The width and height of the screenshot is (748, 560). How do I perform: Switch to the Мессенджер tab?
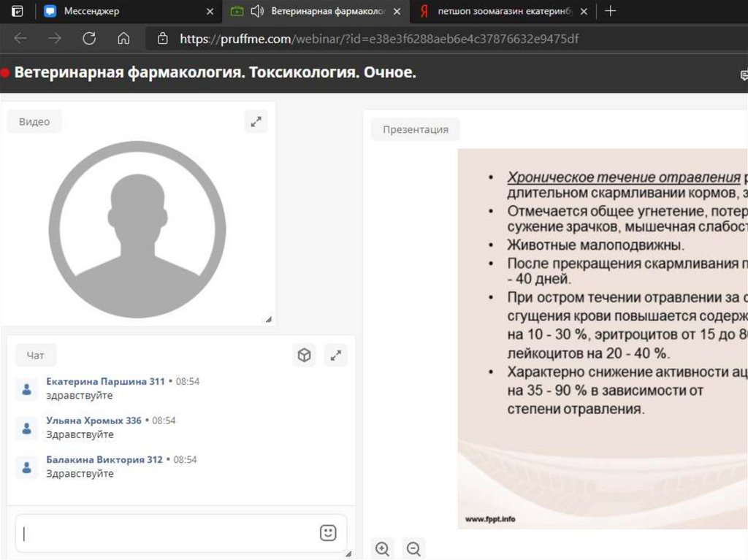pos(124,11)
